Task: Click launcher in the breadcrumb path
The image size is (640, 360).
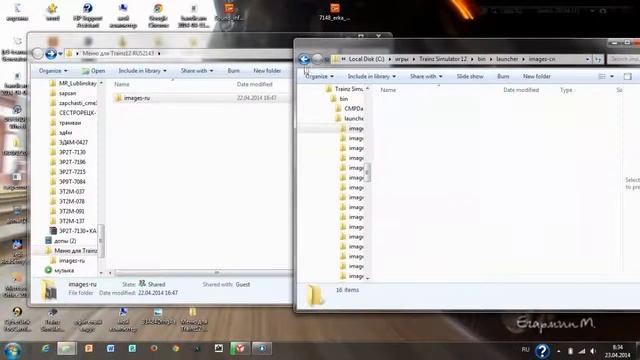Action: click(x=507, y=59)
